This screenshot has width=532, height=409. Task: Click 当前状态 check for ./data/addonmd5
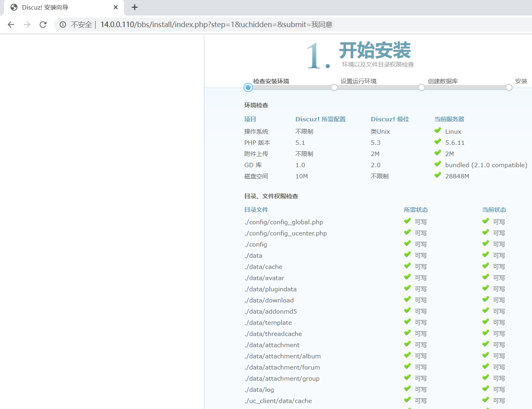pos(486,310)
